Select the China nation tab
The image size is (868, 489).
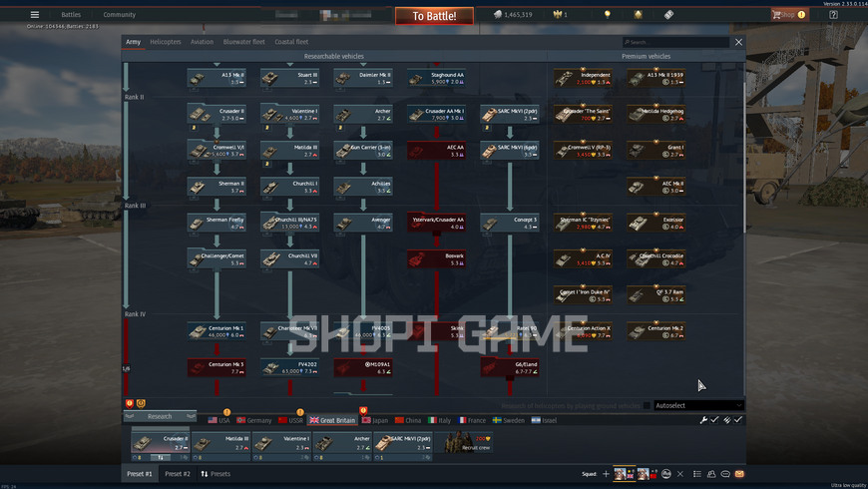point(408,421)
